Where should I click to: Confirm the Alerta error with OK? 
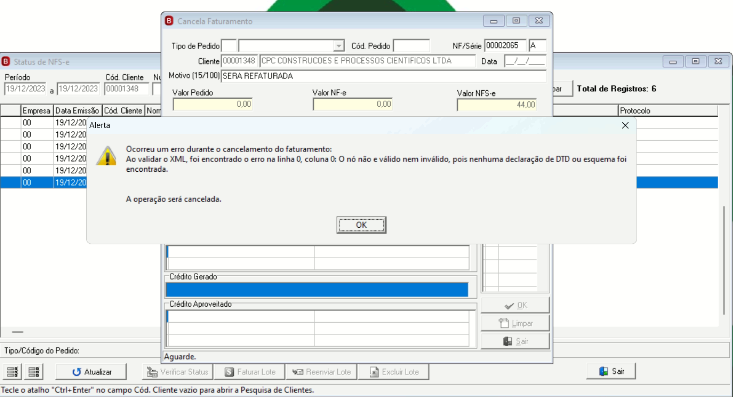point(361,225)
